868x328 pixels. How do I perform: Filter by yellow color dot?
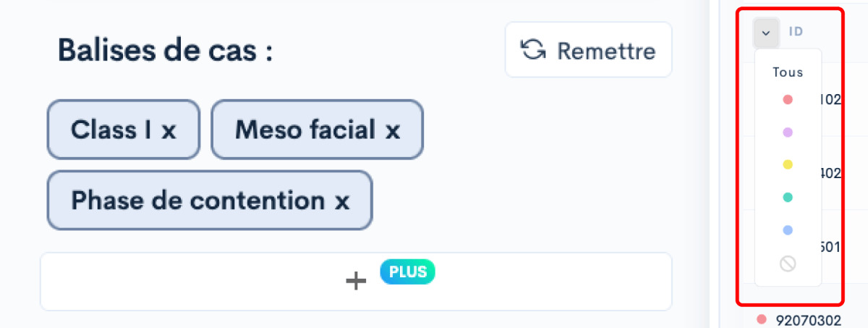click(x=788, y=165)
